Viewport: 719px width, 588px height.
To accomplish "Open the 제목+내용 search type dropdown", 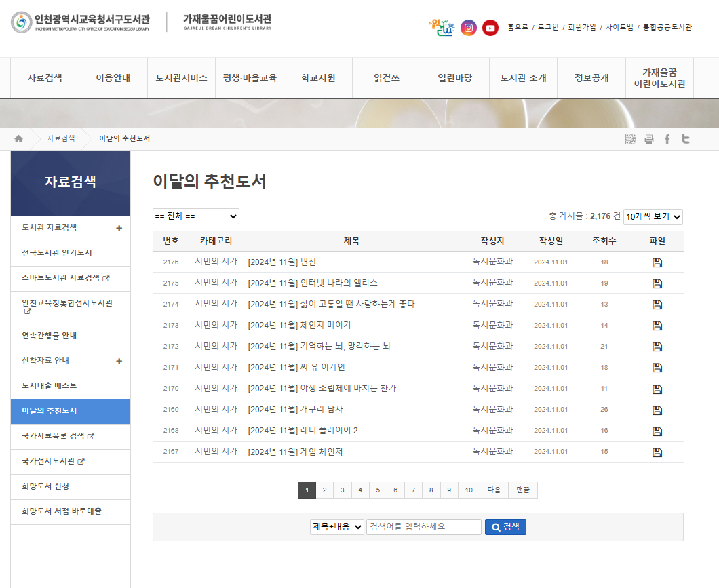I will coord(337,527).
